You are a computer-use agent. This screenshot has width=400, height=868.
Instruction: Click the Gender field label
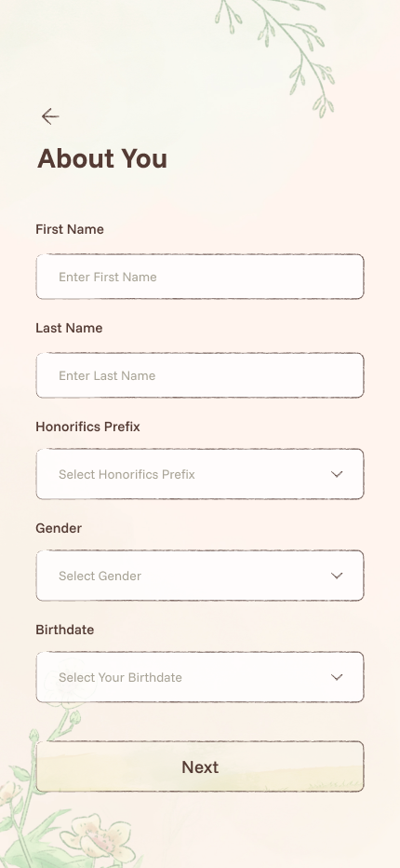(59, 528)
